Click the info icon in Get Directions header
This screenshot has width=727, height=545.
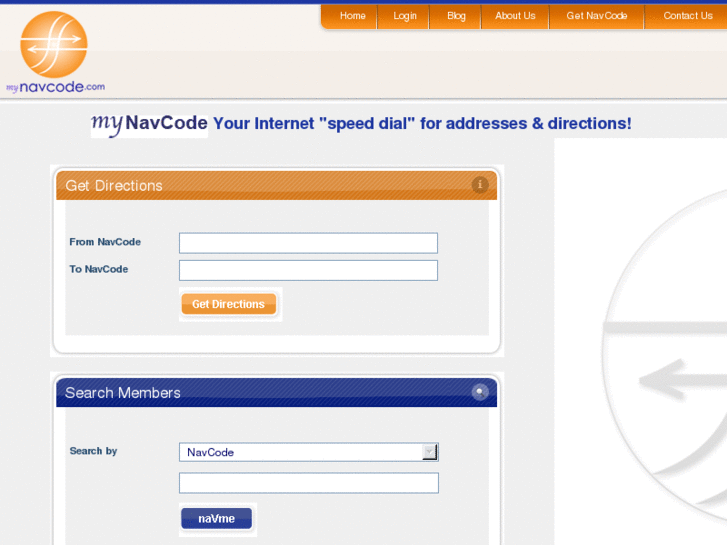[480, 185]
